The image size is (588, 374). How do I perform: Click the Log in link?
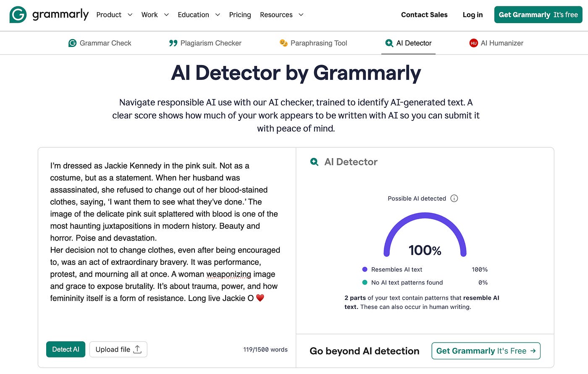pos(472,15)
